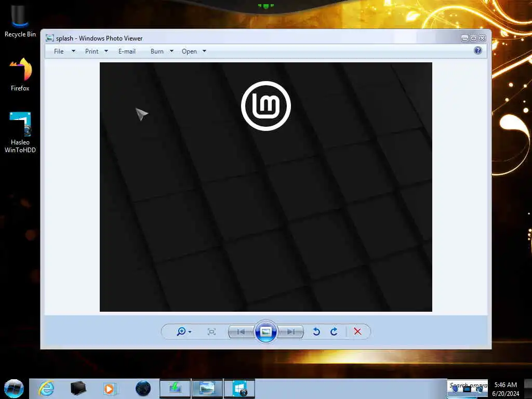The width and height of the screenshot is (532, 399).
Task: Click the E-mail toolbar item
Action: click(127, 51)
